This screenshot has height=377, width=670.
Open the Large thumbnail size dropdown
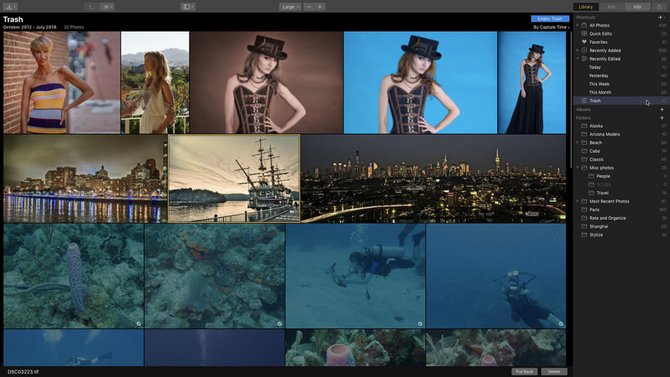click(290, 7)
